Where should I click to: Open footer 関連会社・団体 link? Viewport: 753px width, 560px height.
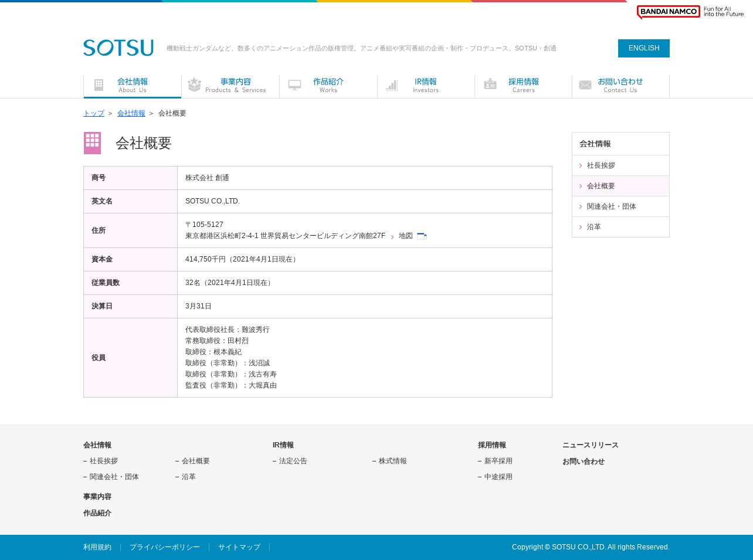point(114,477)
